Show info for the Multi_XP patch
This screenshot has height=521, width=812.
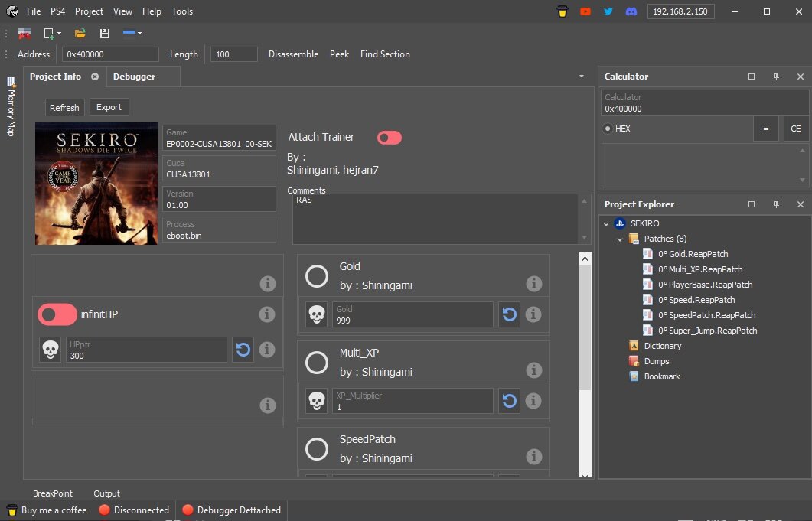(x=533, y=370)
